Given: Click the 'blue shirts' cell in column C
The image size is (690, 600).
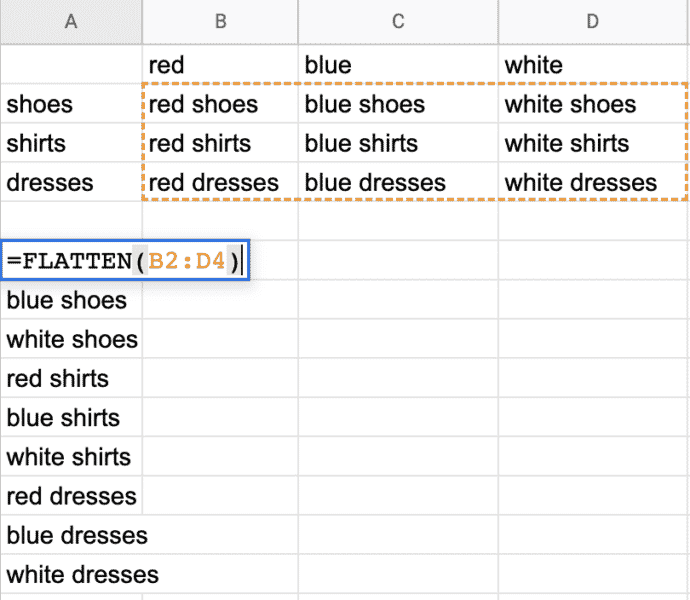Looking at the screenshot, I should (398, 143).
